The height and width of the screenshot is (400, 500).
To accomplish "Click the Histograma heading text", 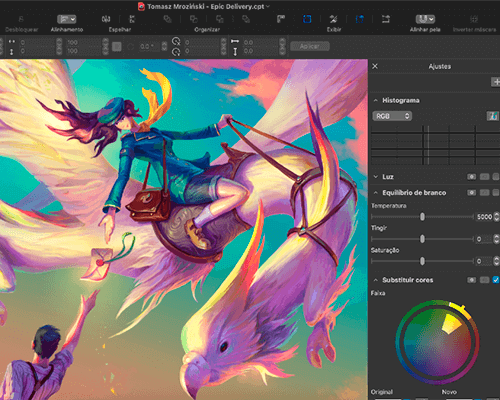I will pyautogui.click(x=401, y=100).
